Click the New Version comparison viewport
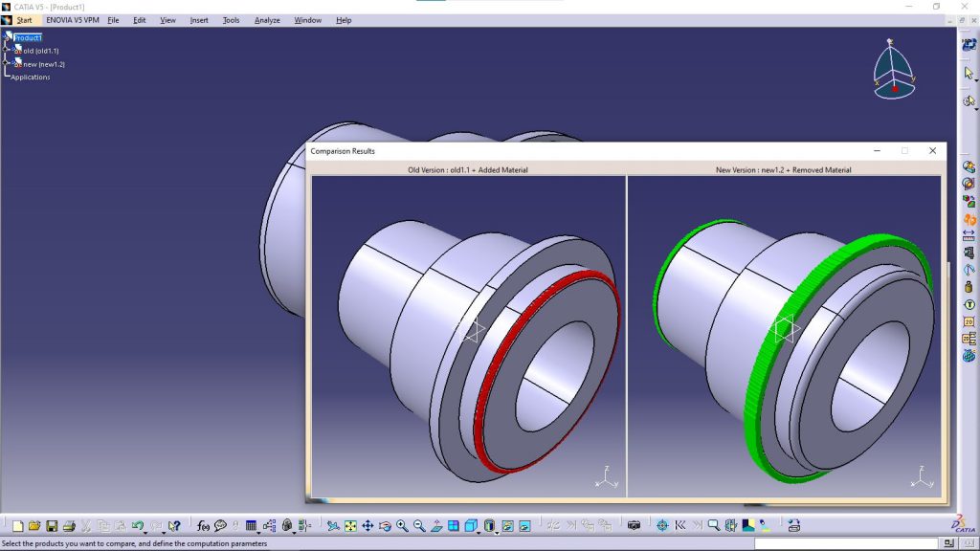This screenshot has height=551, width=980. tap(784, 336)
